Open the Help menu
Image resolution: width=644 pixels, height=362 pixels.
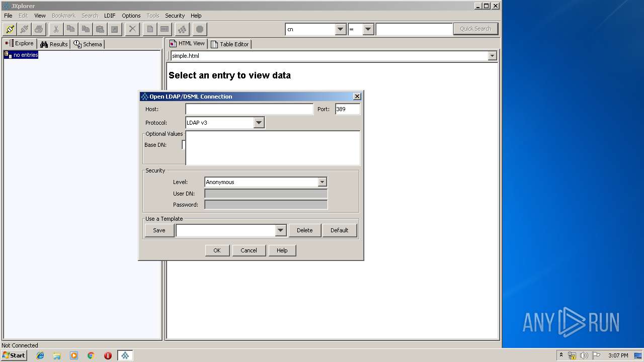[196, 16]
